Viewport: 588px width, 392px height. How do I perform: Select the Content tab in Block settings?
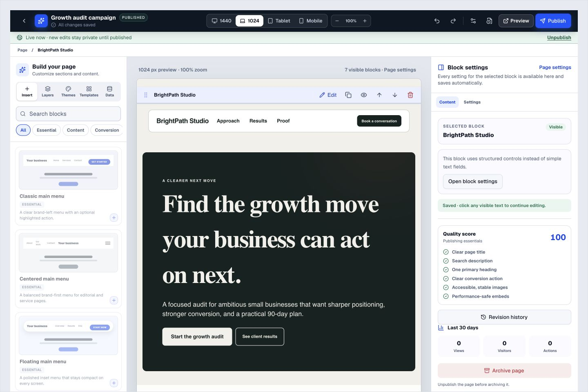click(447, 102)
